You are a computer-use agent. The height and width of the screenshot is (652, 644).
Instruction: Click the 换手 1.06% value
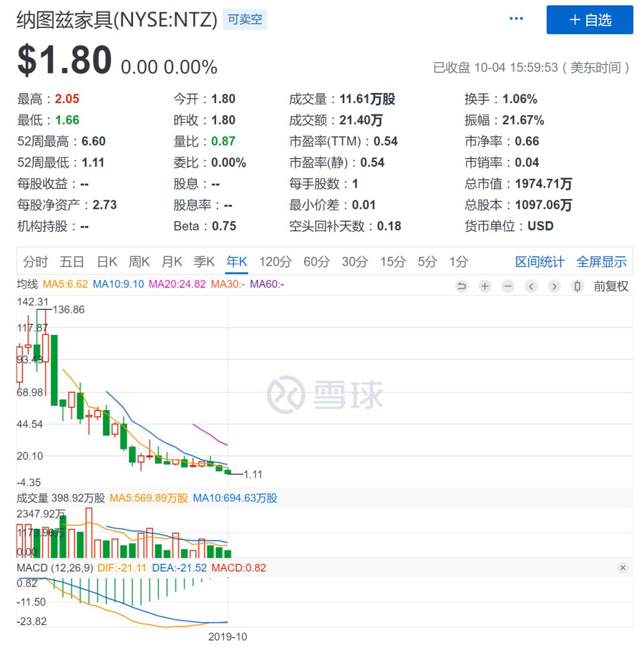pos(519,99)
